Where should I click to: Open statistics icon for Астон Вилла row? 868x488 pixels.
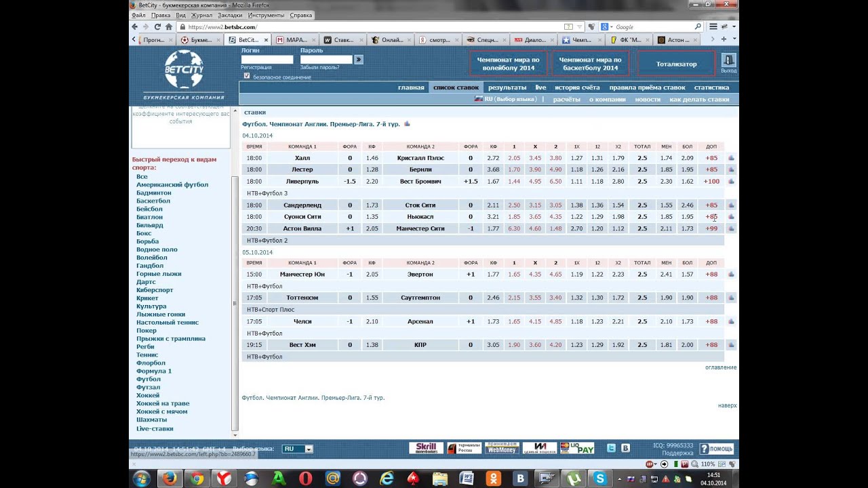[x=731, y=228]
